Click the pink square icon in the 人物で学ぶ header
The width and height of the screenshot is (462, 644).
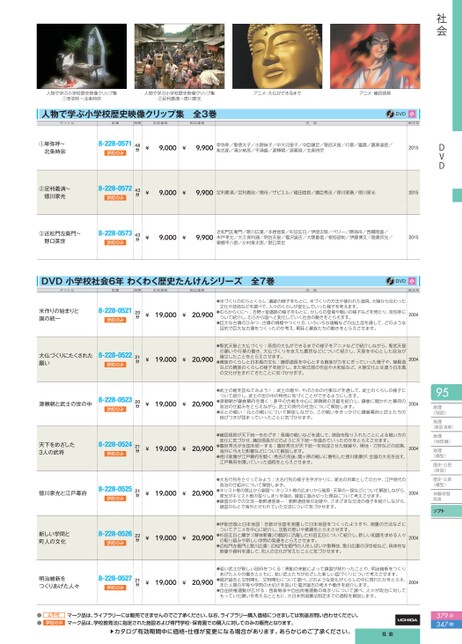click(412, 114)
